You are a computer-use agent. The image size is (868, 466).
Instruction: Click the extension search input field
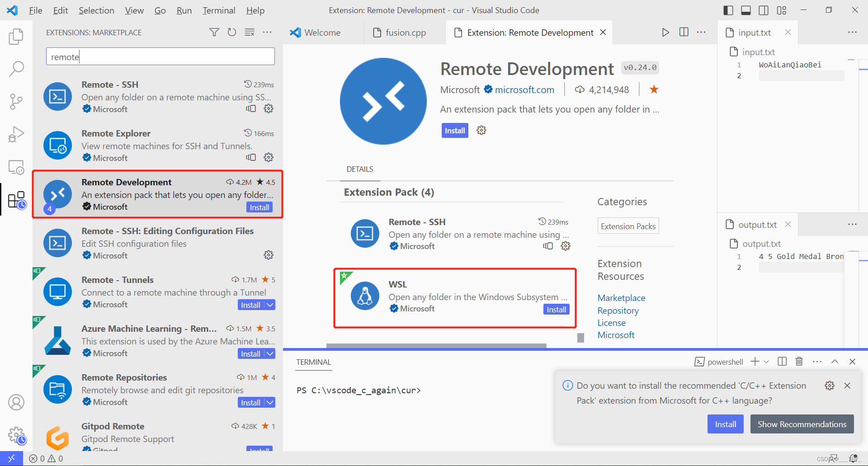pyautogui.click(x=160, y=56)
